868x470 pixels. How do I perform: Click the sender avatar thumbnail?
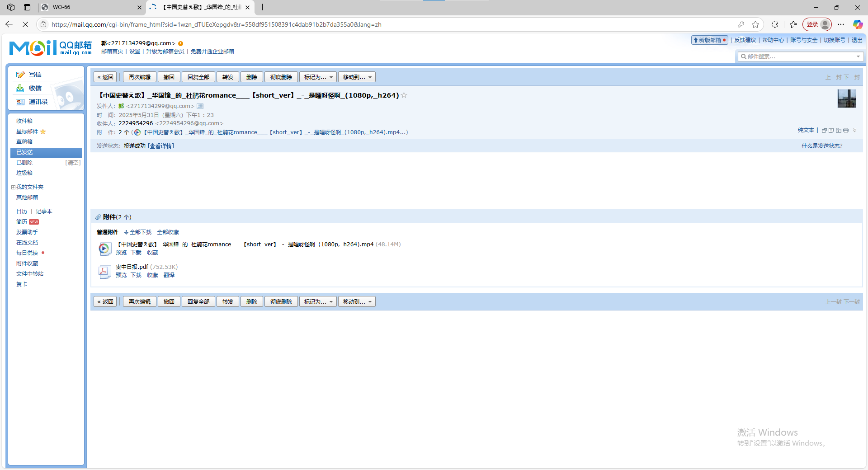point(847,99)
